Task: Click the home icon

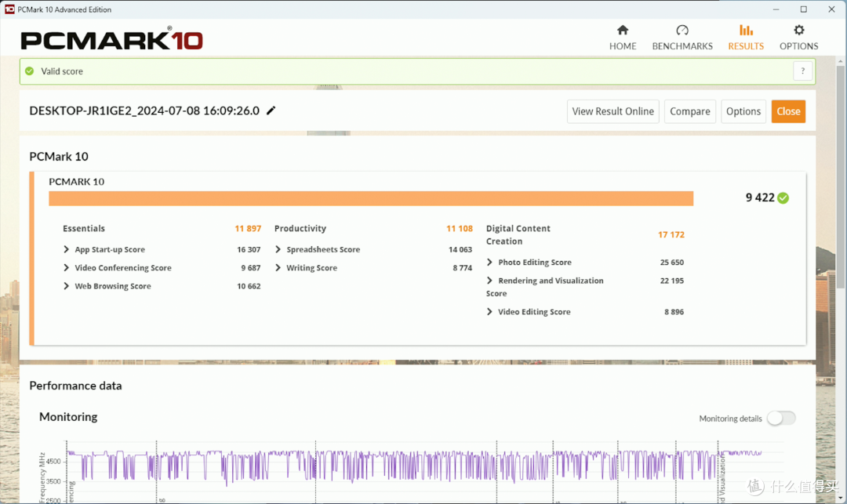Action: [x=623, y=30]
